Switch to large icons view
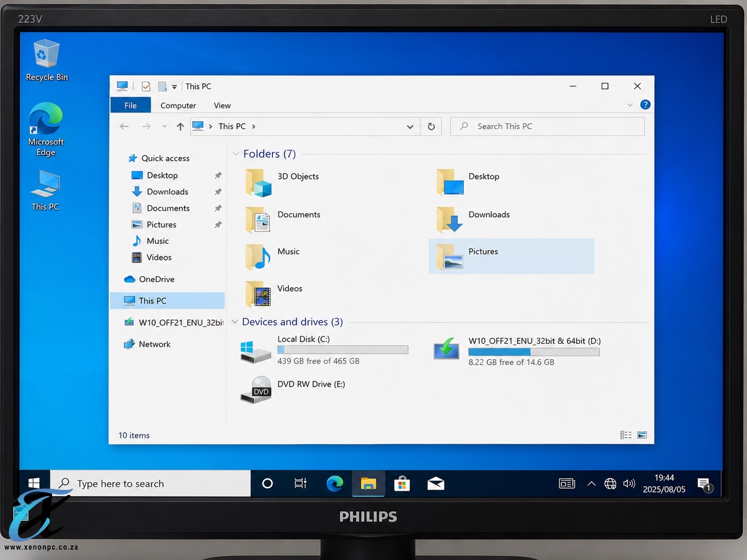 (642, 435)
